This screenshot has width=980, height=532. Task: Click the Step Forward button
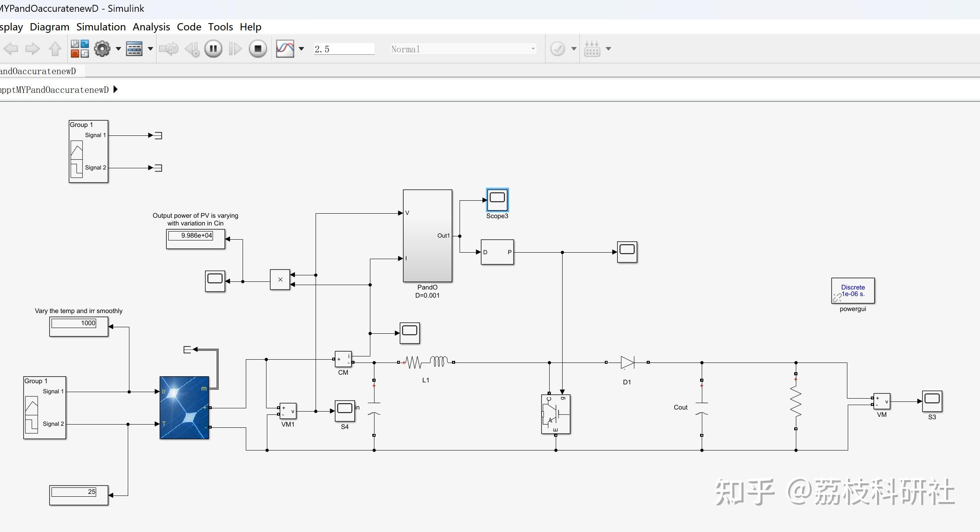point(235,49)
